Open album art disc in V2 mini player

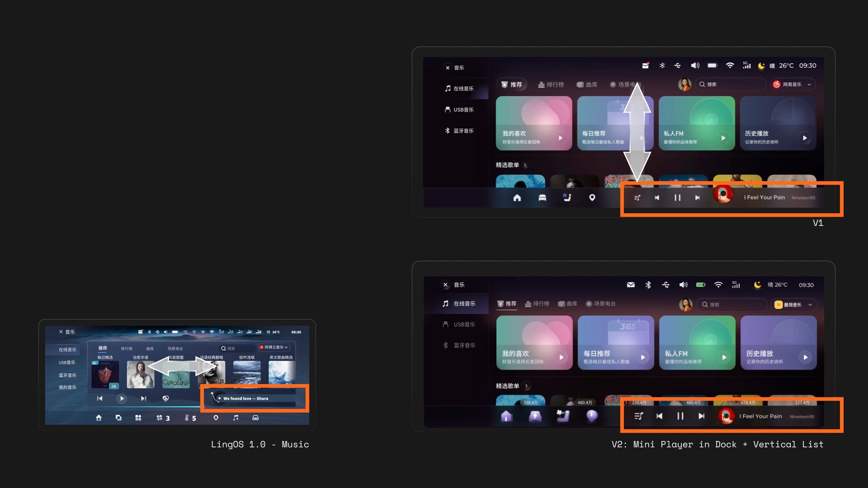coord(726,416)
